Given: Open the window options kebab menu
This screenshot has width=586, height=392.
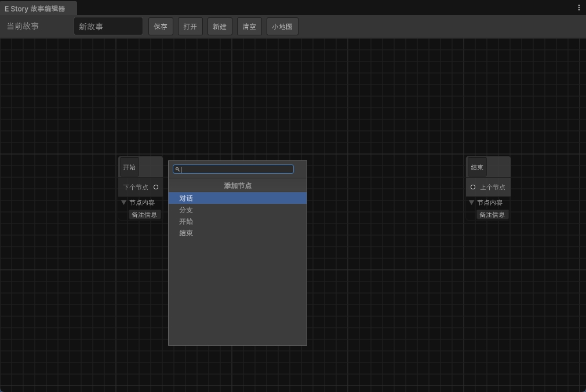Looking at the screenshot, I should pos(578,8).
